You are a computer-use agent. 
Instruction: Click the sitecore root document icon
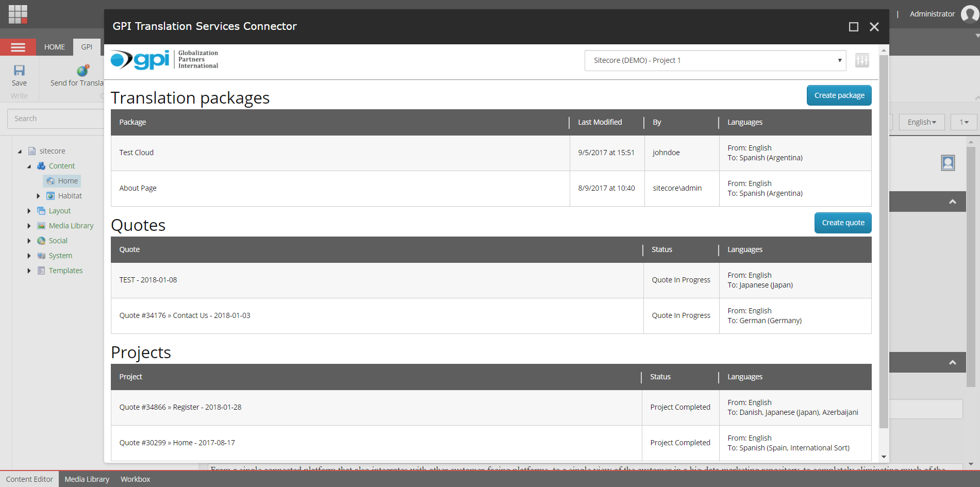[x=32, y=151]
